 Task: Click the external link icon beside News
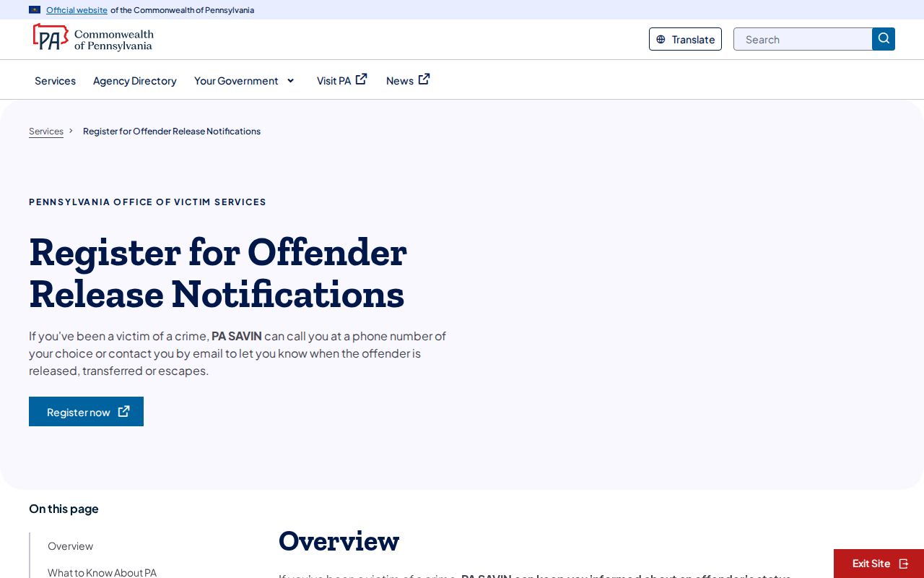pos(424,79)
